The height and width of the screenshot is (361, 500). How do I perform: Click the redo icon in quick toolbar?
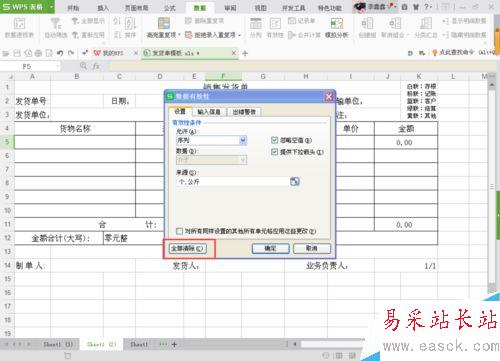click(x=71, y=53)
